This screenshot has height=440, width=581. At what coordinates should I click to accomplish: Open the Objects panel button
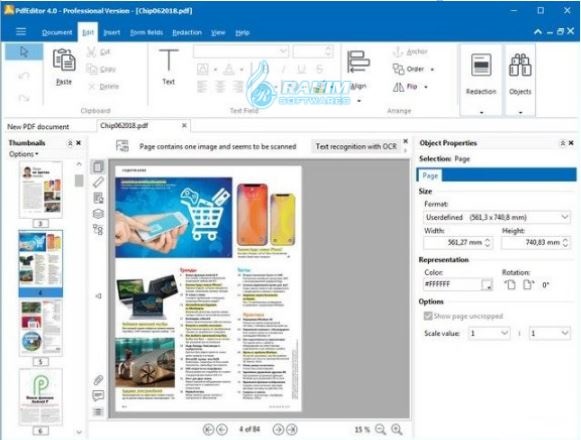(x=520, y=74)
